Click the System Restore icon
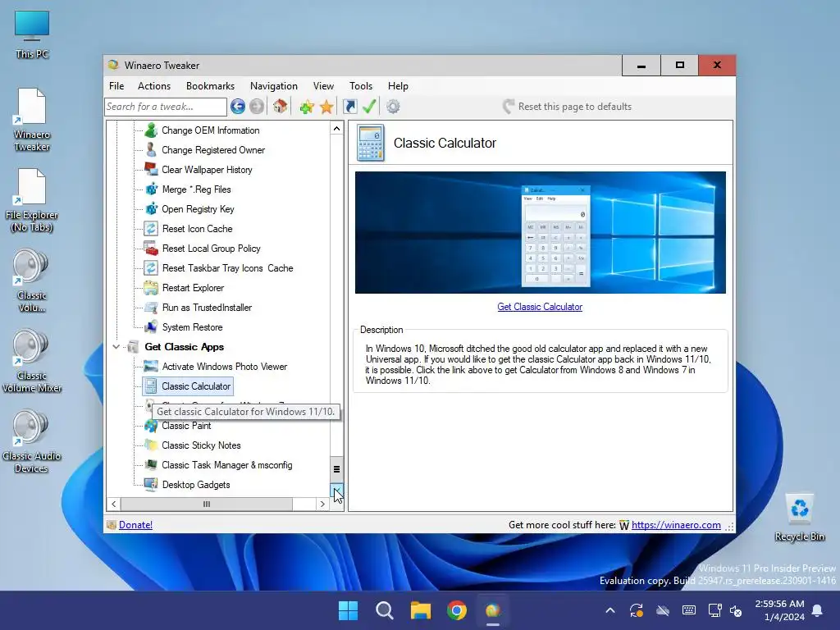Screen dimensions: 840x630 [151, 326]
